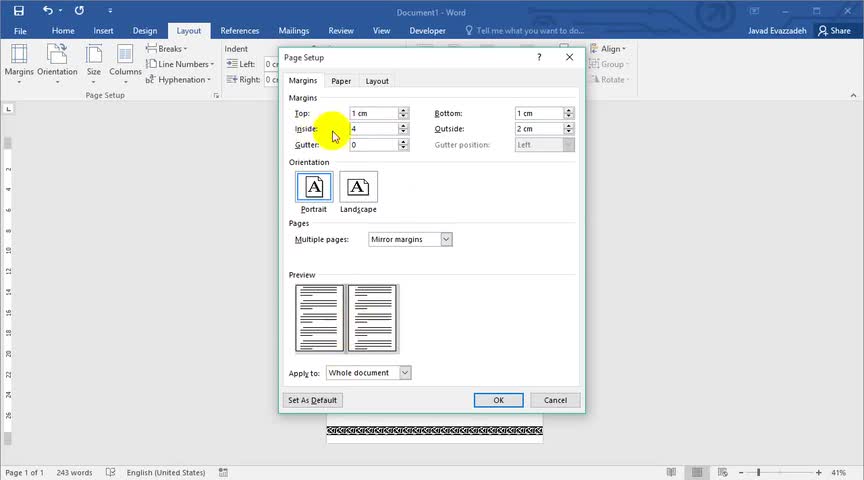Click the Inside margin spinner arrows
Image resolution: width=864 pixels, height=480 pixels.
tap(403, 128)
